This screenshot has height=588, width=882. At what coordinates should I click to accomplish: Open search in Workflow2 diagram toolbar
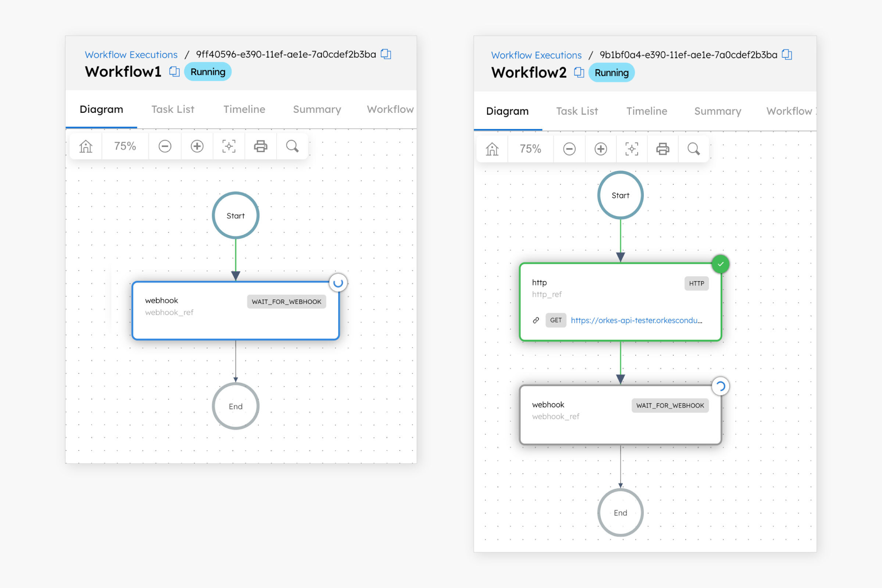pos(694,149)
